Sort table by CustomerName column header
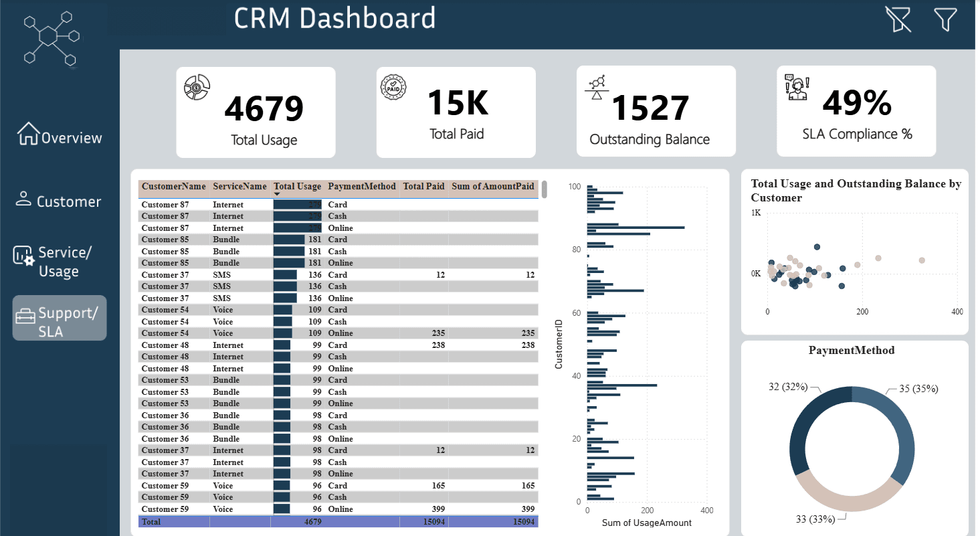 point(174,187)
